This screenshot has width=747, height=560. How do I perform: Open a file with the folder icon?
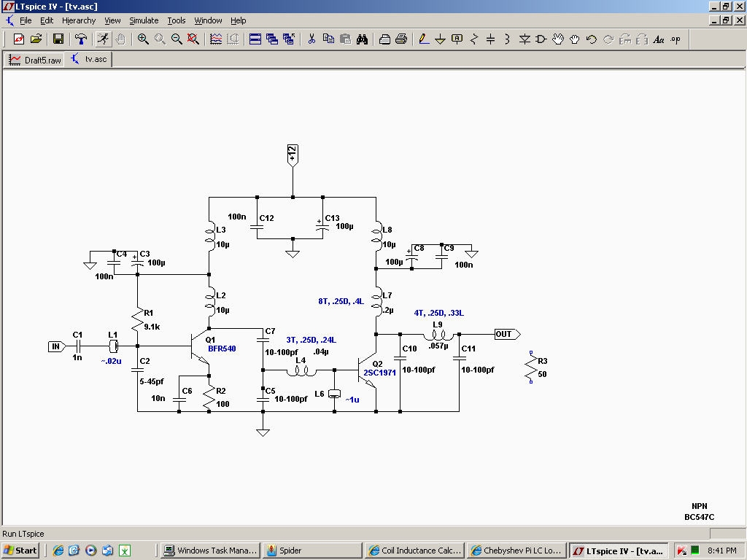point(36,39)
